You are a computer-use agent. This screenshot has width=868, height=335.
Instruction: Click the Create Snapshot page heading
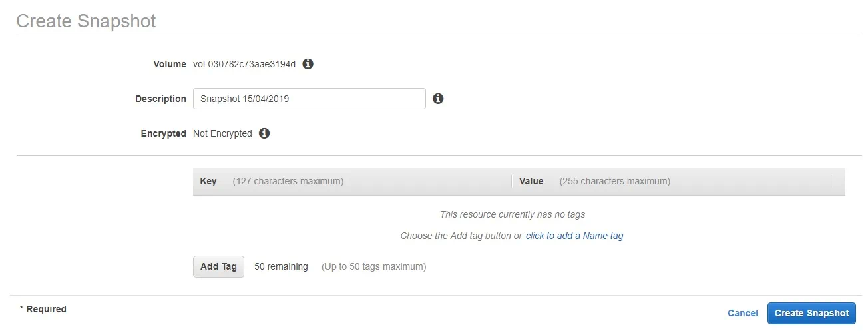86,21
